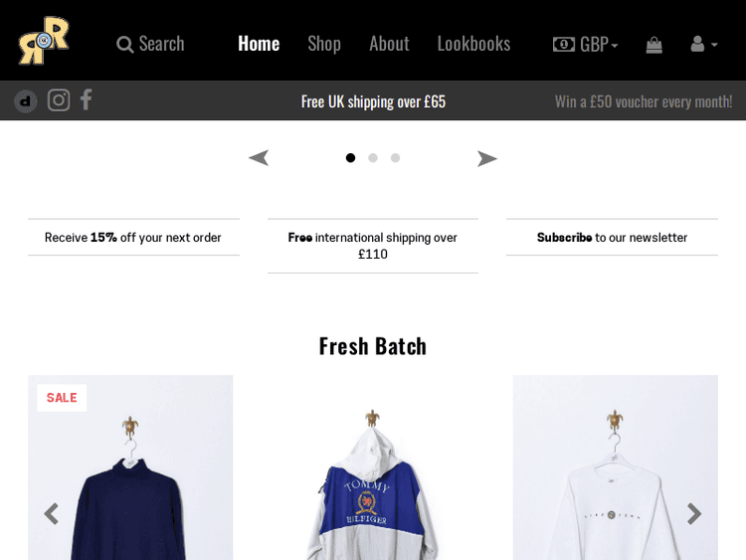This screenshot has width=746, height=560.
Task: Expand the user account dropdown
Action: pos(703,45)
